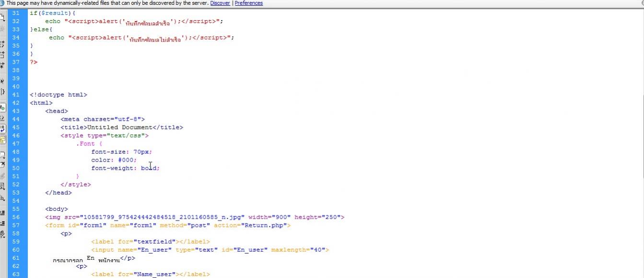Click the '<!doctype html>' line
The height and width of the screenshot is (278, 644).
pos(59,94)
